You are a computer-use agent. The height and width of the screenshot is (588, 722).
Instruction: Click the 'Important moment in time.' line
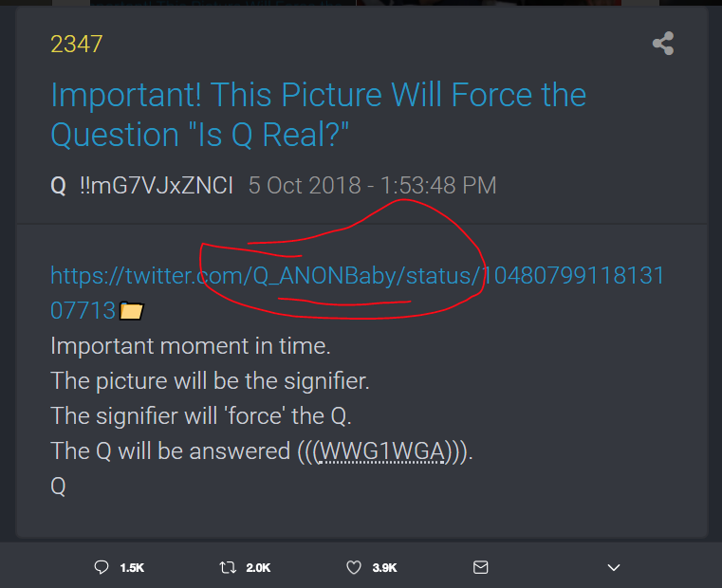pos(191,346)
